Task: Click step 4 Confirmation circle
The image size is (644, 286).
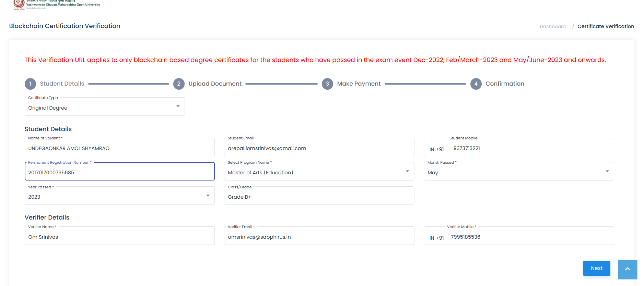Action: coord(476,84)
